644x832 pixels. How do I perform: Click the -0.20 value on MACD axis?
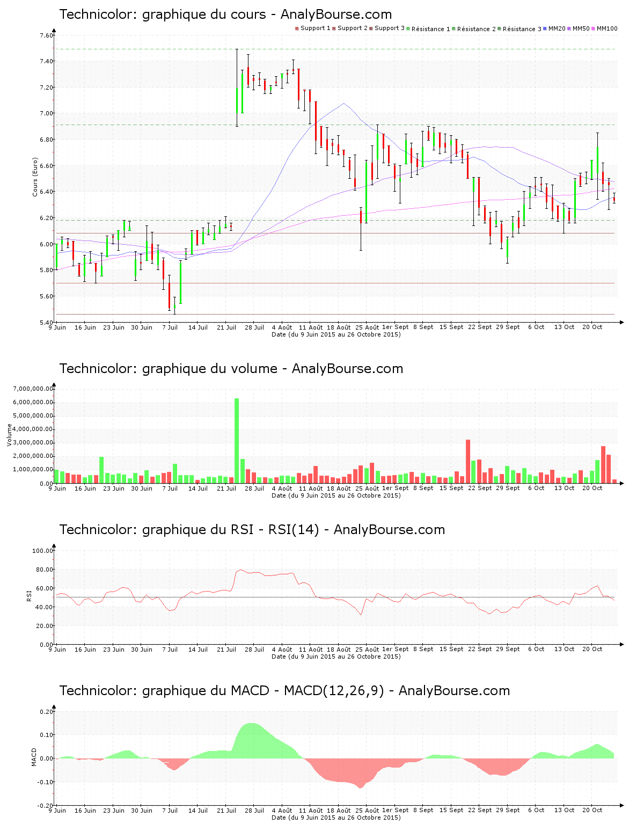pyautogui.click(x=46, y=806)
